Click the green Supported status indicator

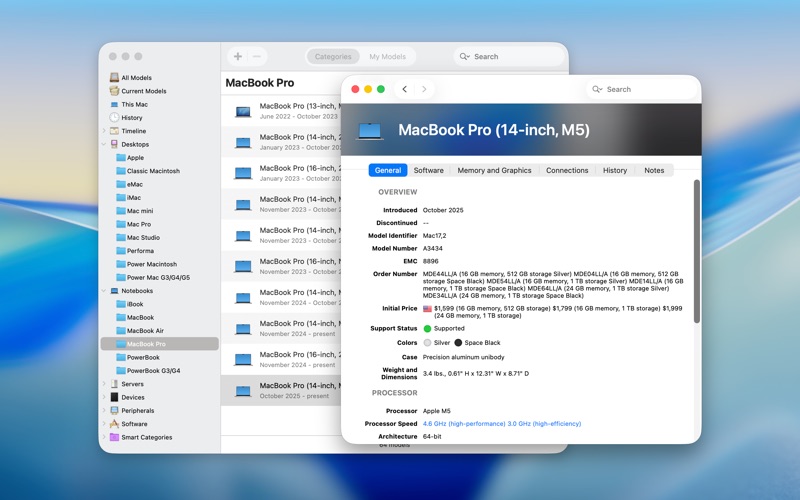pyautogui.click(x=428, y=329)
